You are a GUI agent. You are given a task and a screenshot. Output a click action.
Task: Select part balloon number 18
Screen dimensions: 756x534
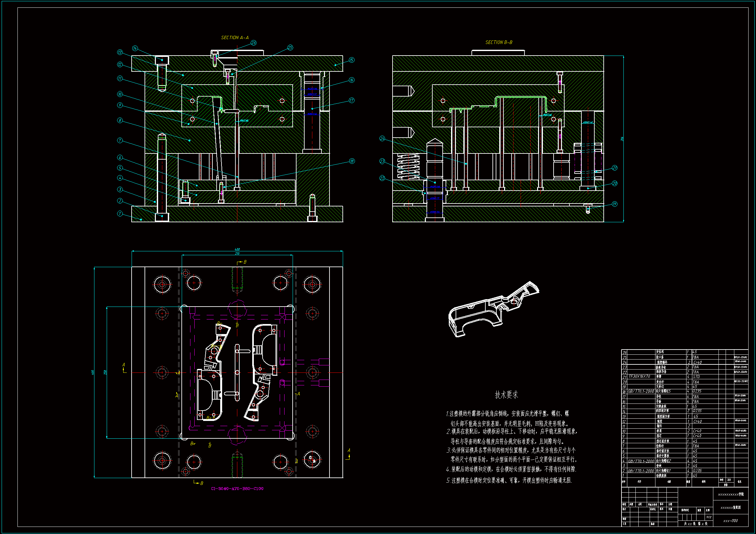(x=352, y=161)
